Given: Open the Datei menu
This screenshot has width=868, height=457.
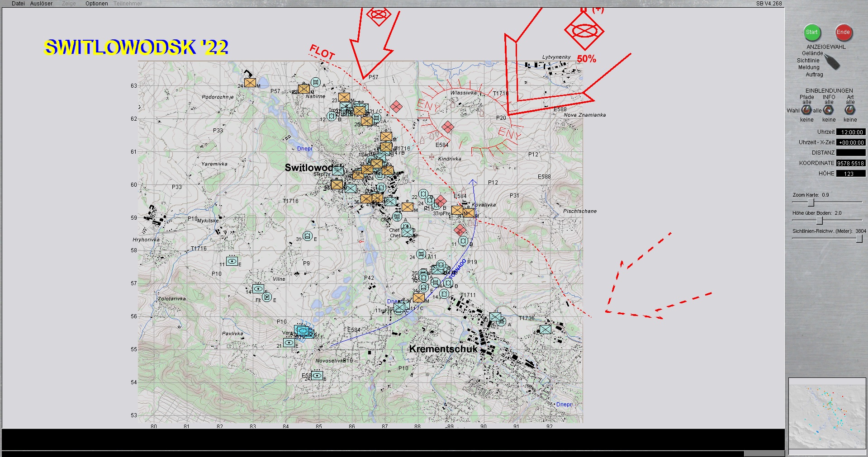Looking at the screenshot, I should click(18, 4).
